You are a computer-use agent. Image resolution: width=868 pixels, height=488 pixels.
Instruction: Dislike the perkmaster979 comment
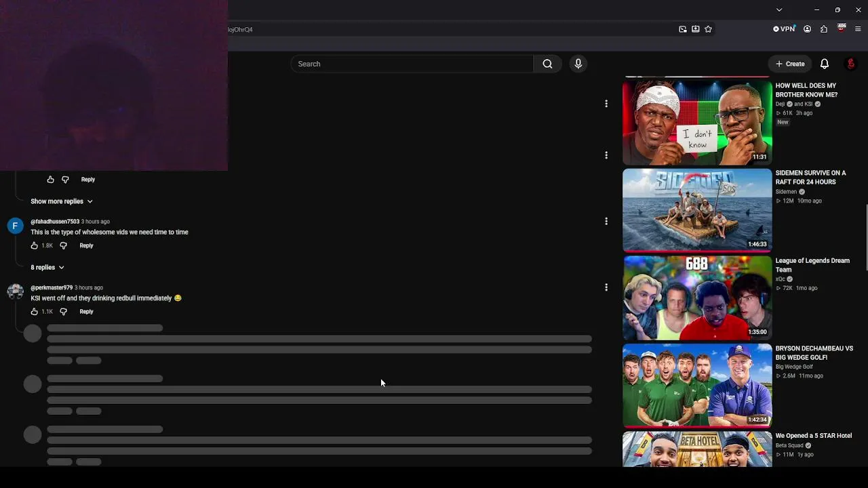[64, 312]
